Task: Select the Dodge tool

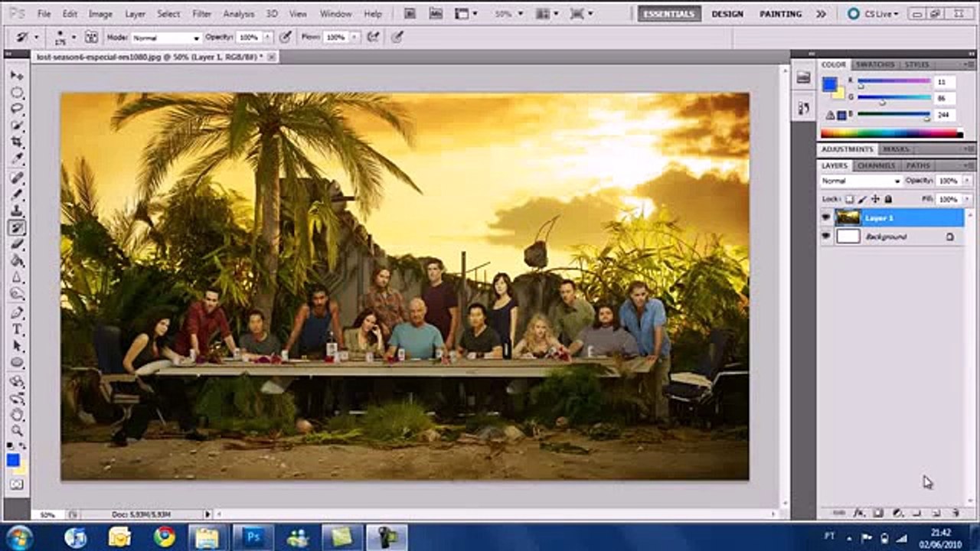Action: [17, 295]
